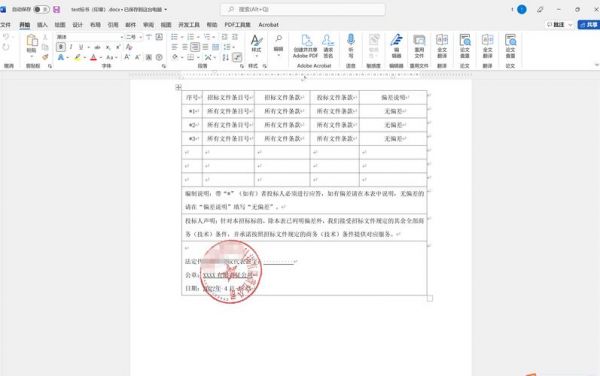Click the Decrease Indent icon
600x376 pixels.
[x=225, y=37]
